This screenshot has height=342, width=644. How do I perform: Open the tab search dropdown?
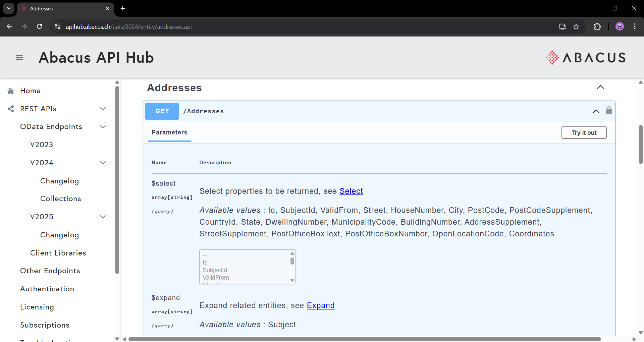coord(9,8)
